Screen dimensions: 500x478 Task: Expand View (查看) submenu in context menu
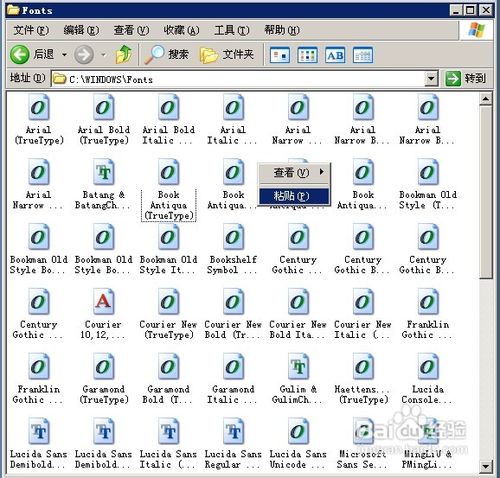tap(295, 172)
